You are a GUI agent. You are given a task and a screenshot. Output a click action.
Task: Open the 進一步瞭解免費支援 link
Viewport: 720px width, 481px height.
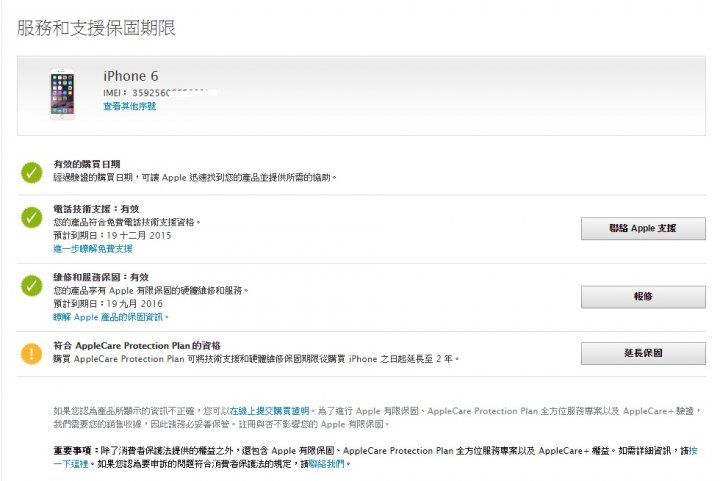click(93, 249)
